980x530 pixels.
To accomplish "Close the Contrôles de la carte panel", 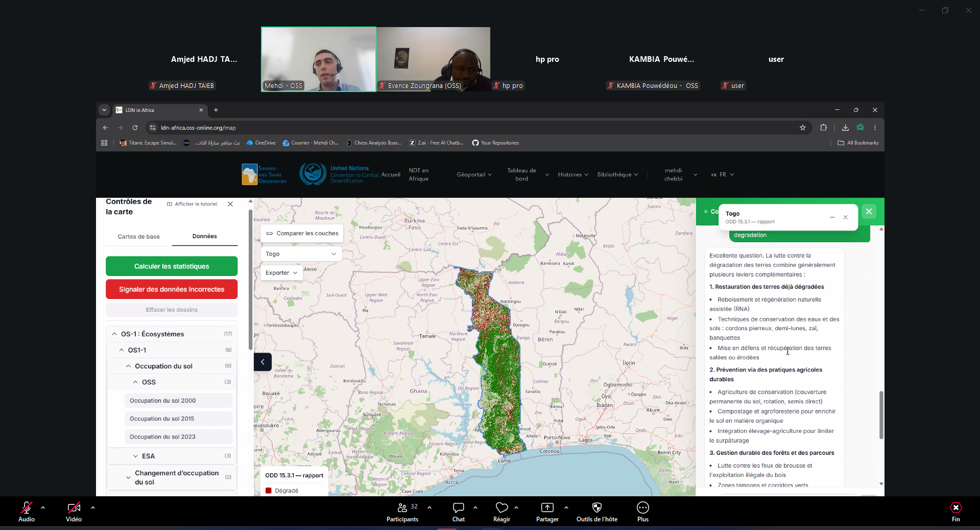I will click(x=230, y=204).
